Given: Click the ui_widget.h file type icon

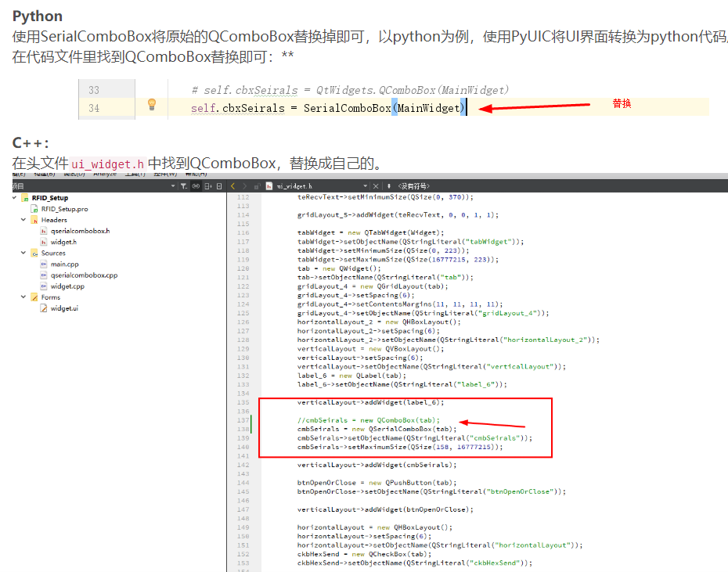Looking at the screenshot, I should tap(269, 186).
